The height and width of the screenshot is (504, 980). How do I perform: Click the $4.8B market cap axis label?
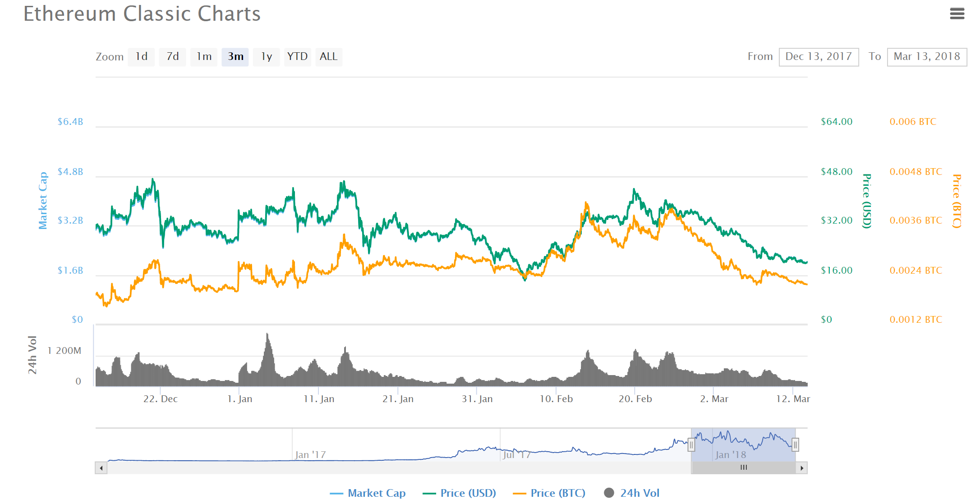70,172
